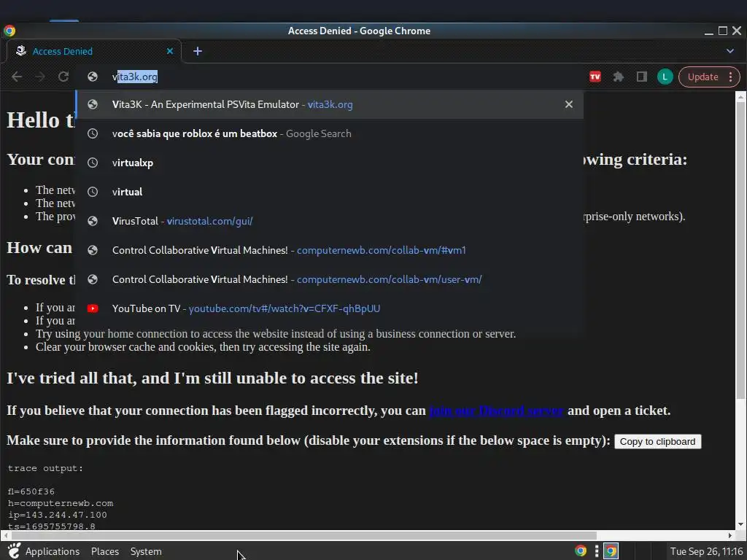747x560 pixels.
Task: Click the globe icon beside VirusTotal
Action: (x=93, y=221)
